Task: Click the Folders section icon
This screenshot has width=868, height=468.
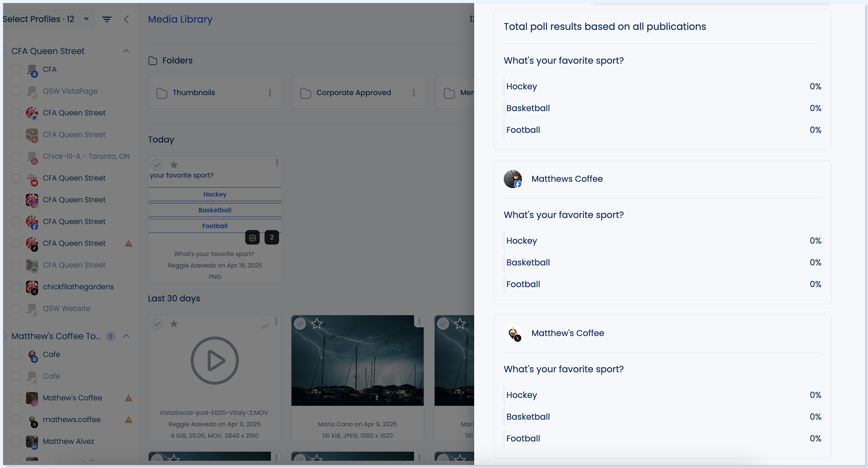Action: (x=153, y=61)
